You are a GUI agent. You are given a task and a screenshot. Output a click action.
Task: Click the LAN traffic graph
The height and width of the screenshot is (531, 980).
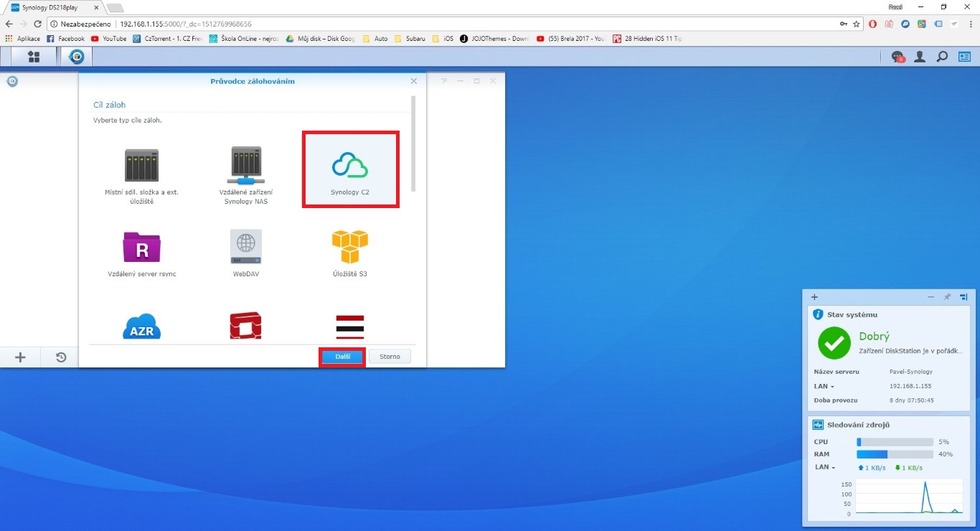pos(908,497)
